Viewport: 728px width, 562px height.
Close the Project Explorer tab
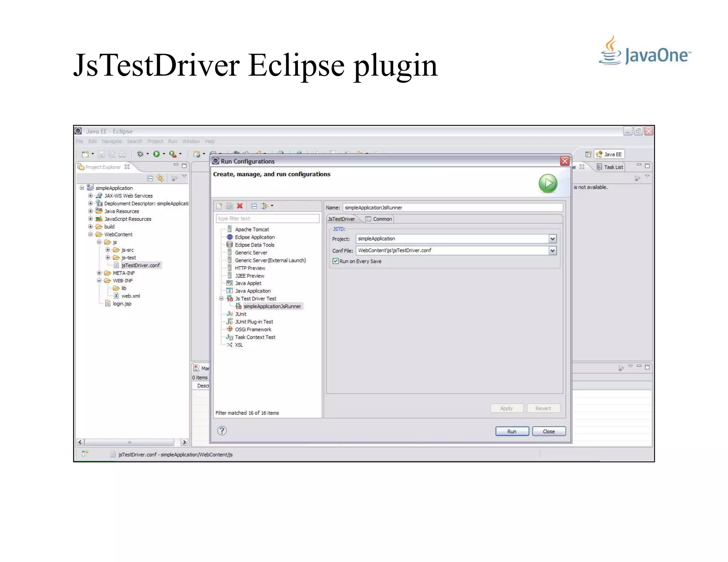(127, 167)
